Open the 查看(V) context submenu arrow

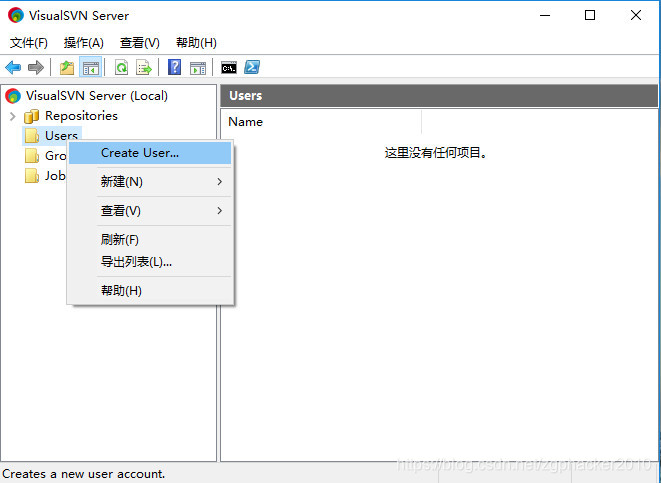(219, 210)
